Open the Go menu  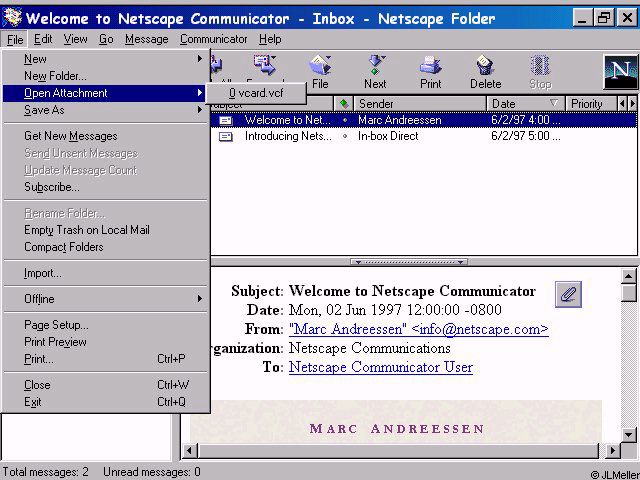tap(106, 39)
